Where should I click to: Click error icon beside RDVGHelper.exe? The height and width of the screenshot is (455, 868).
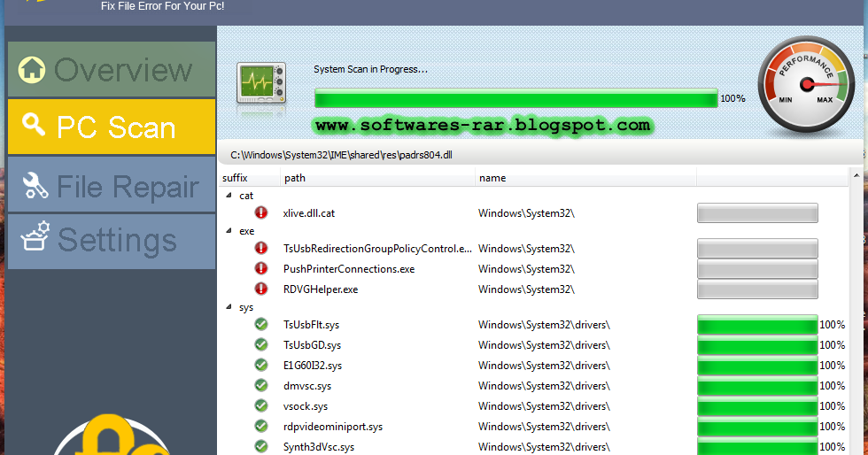point(261,289)
